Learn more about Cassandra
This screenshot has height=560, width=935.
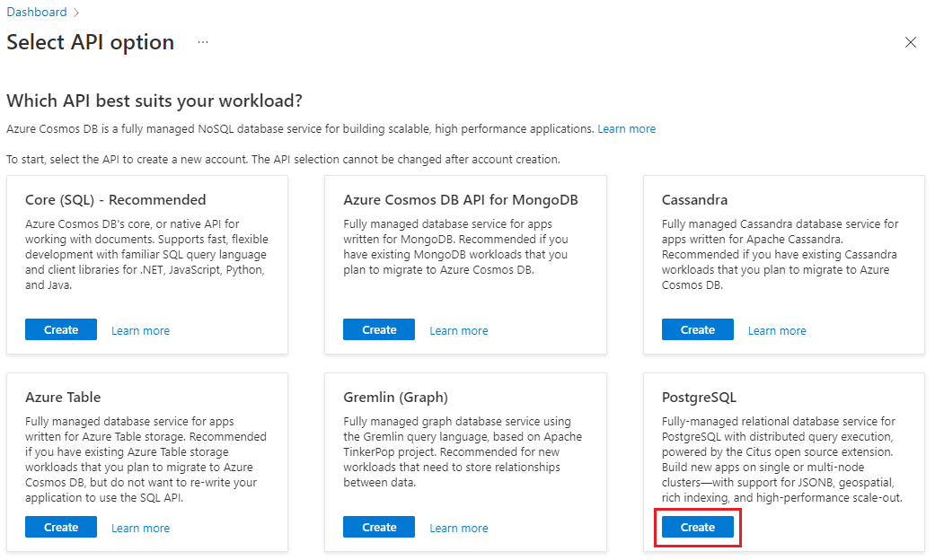(x=776, y=330)
